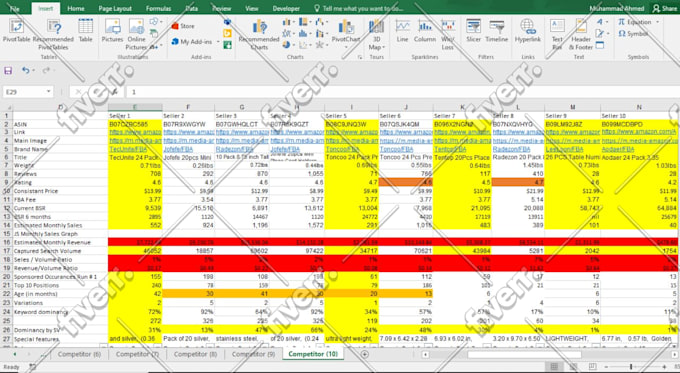Switch to the Formulas tab
Image resolution: width=680 pixels, height=373 pixels.
158,8
